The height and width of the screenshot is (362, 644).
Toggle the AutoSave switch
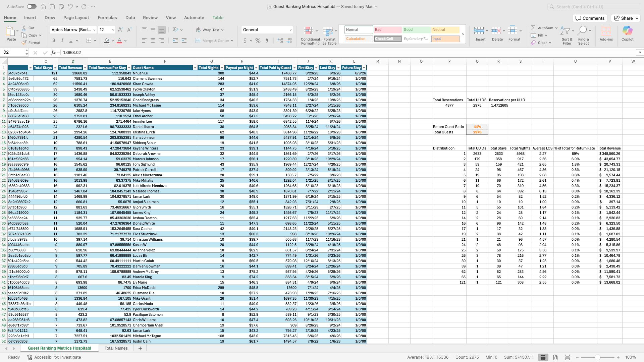(32, 7)
